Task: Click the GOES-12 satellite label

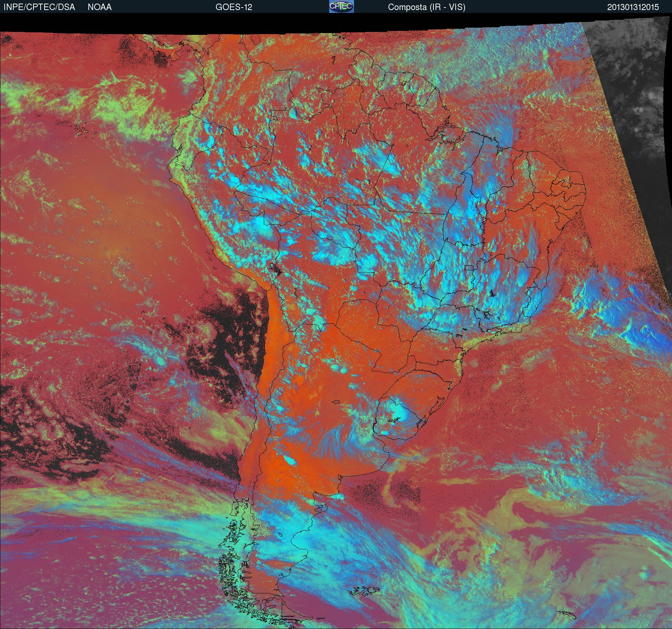Action: [x=234, y=7]
